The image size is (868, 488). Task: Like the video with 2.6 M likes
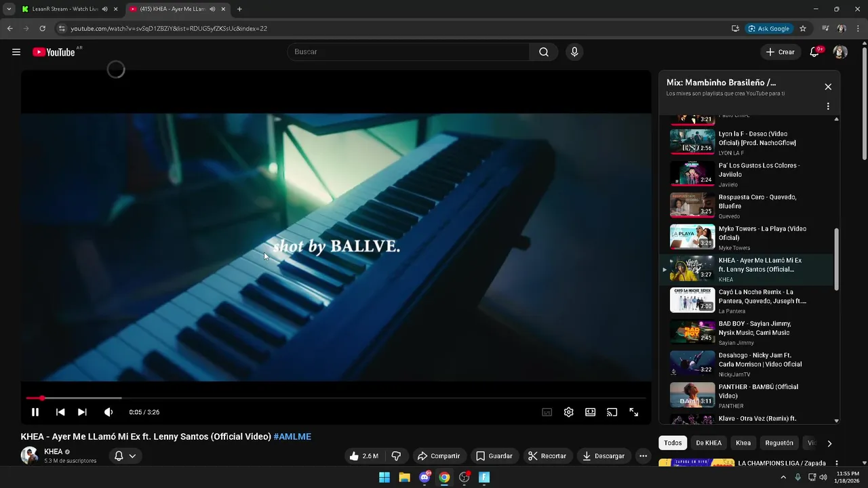pyautogui.click(x=363, y=456)
